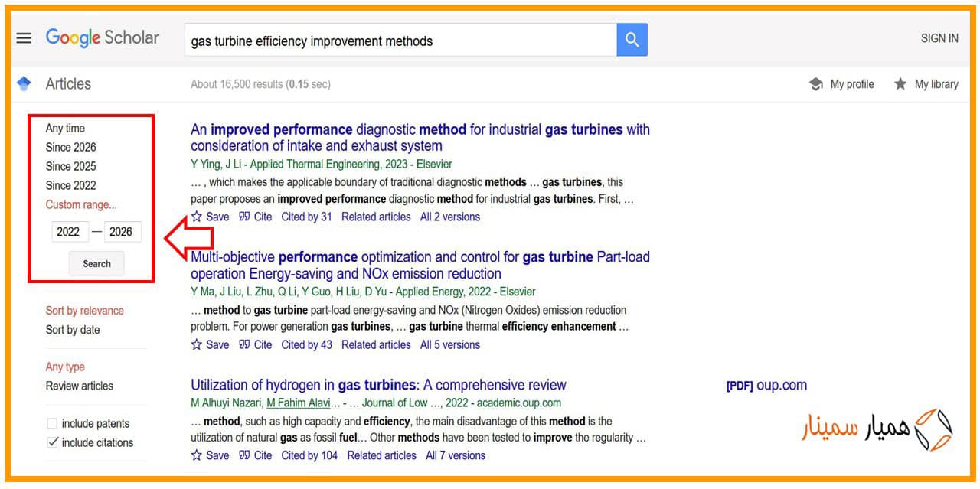Select Sort by date option
The height and width of the screenshot is (489, 980).
click(73, 330)
